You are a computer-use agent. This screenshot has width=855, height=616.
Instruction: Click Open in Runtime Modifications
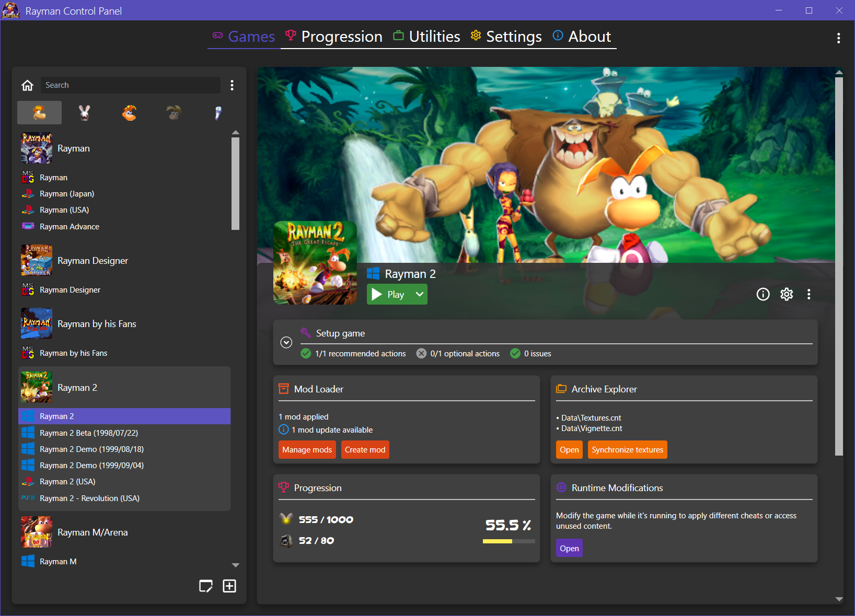tap(569, 549)
